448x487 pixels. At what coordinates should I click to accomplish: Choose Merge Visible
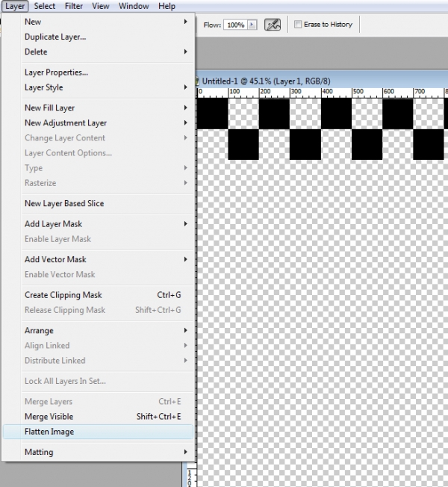98,417
